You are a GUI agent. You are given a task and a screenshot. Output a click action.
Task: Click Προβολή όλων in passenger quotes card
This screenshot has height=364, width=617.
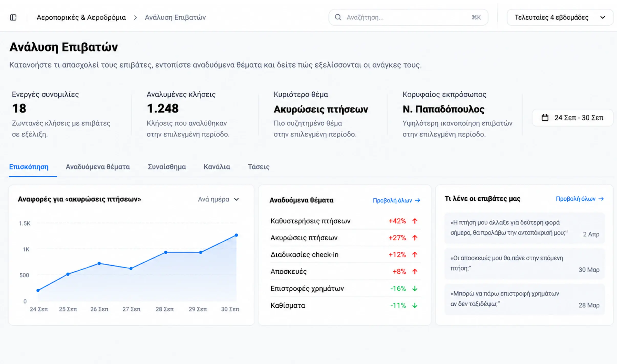coord(580,199)
